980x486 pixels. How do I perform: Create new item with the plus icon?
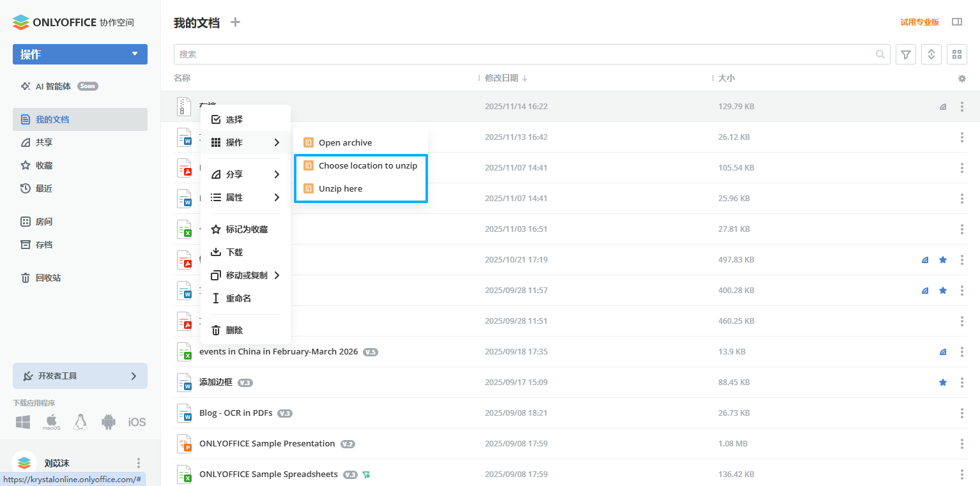pyautogui.click(x=234, y=22)
